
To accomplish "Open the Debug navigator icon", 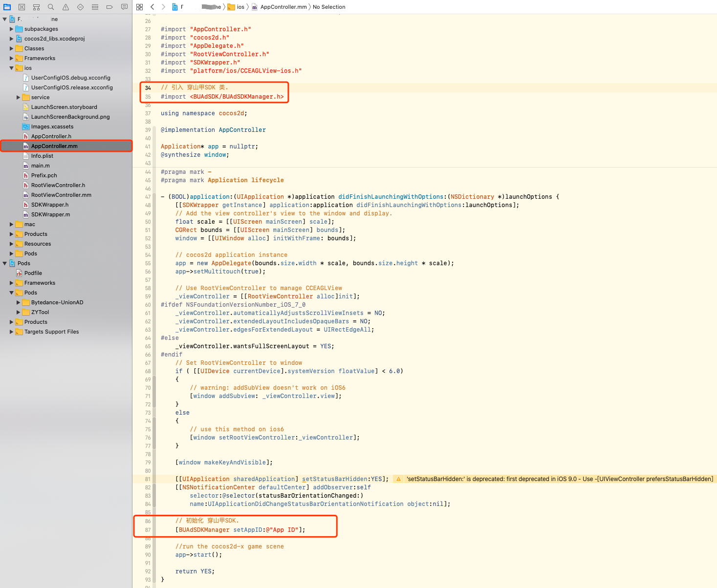I will [95, 7].
